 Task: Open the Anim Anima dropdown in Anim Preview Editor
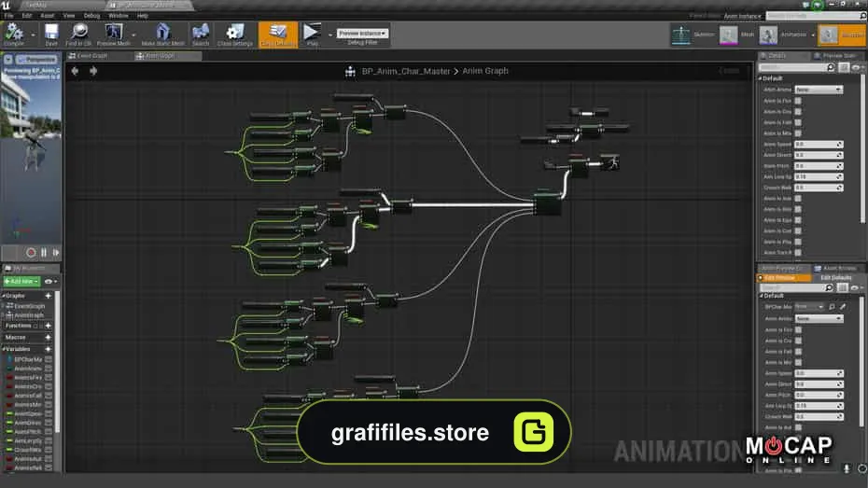[x=819, y=319]
